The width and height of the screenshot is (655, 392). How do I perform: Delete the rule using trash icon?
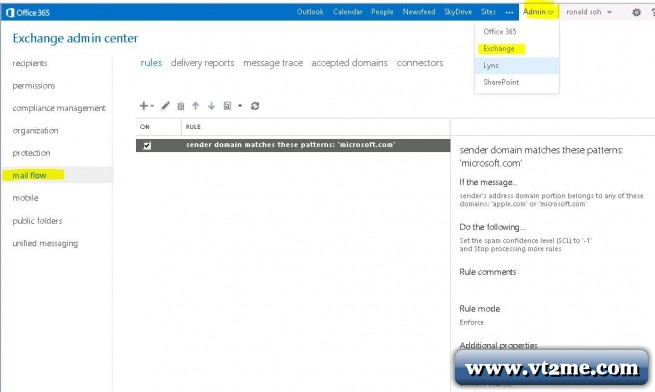pyautogui.click(x=180, y=106)
